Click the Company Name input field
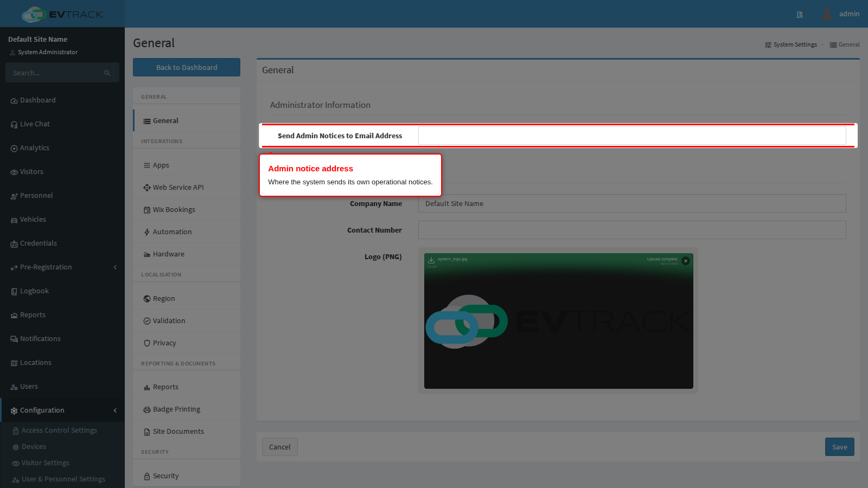The width and height of the screenshot is (868, 488). click(632, 203)
